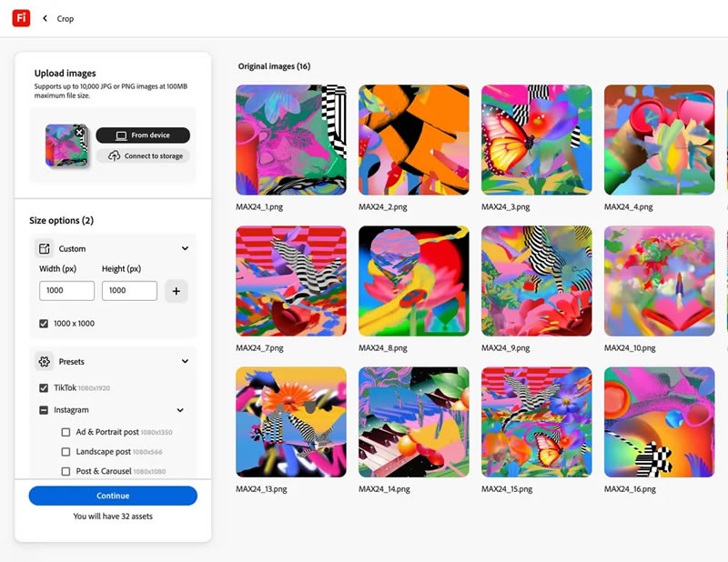Click the Adobe Firefly logo icon

[x=21, y=18]
